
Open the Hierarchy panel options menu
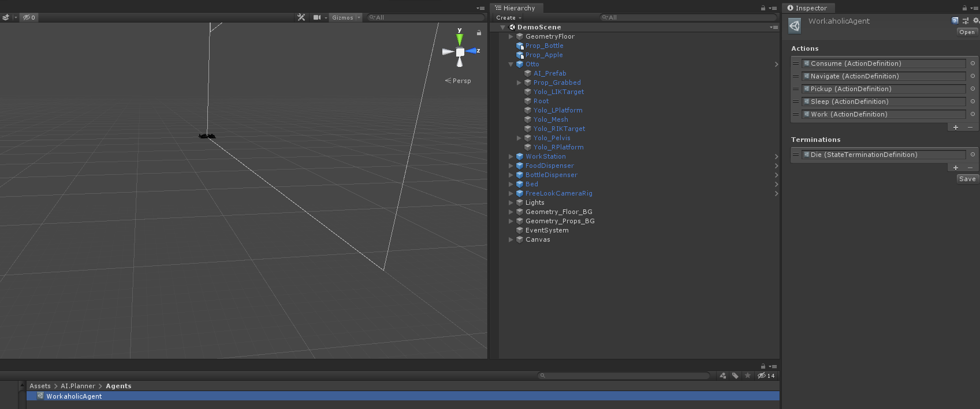[773, 8]
